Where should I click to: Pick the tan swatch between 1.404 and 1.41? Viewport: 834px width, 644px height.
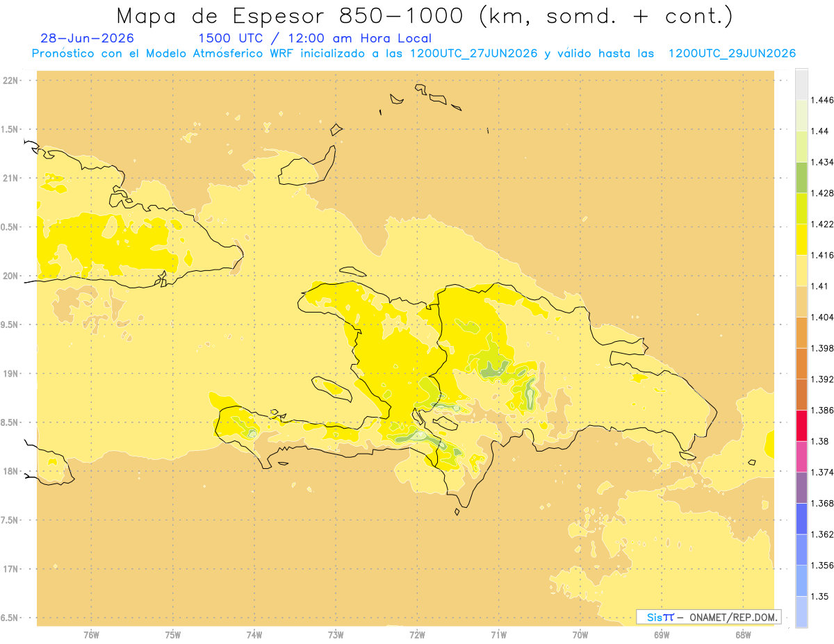[x=801, y=302]
